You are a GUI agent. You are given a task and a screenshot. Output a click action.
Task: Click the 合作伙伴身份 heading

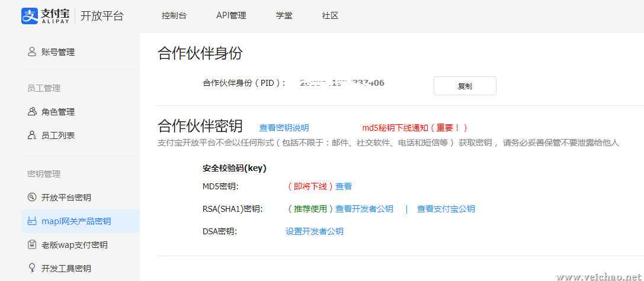pos(200,54)
